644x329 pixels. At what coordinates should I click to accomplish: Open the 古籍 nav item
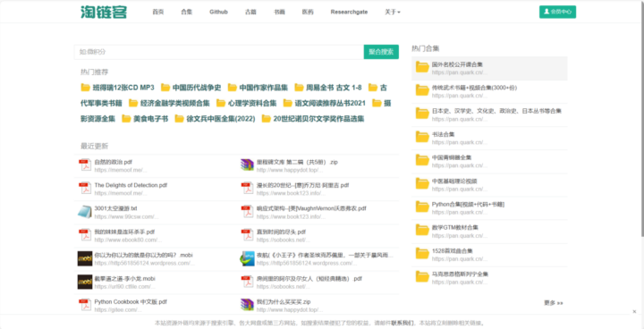[250, 12]
